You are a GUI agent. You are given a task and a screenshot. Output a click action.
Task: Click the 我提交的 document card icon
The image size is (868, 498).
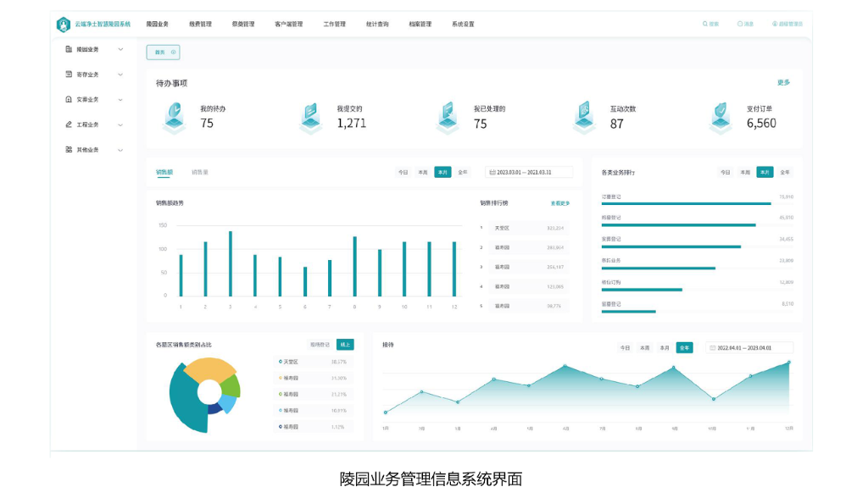311,118
